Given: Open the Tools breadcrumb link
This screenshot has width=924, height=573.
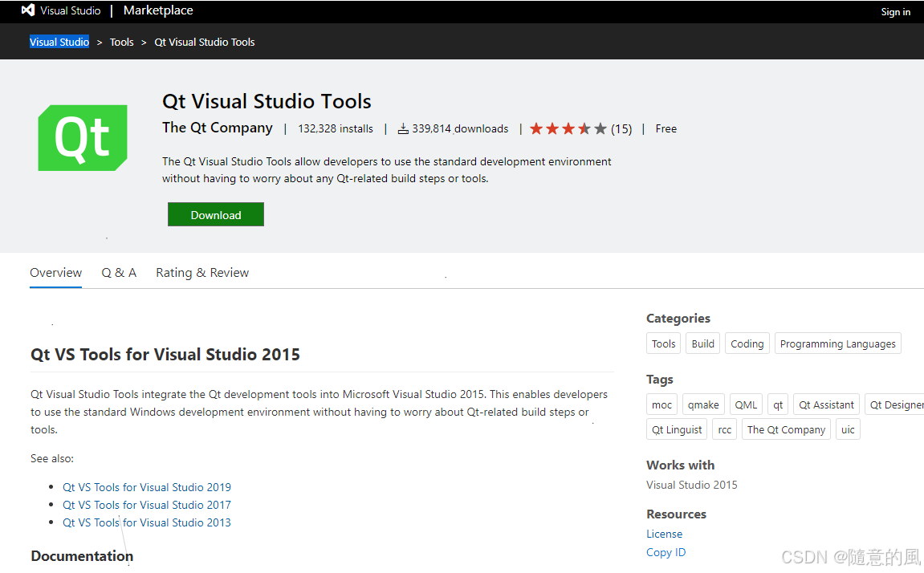Looking at the screenshot, I should click(121, 42).
